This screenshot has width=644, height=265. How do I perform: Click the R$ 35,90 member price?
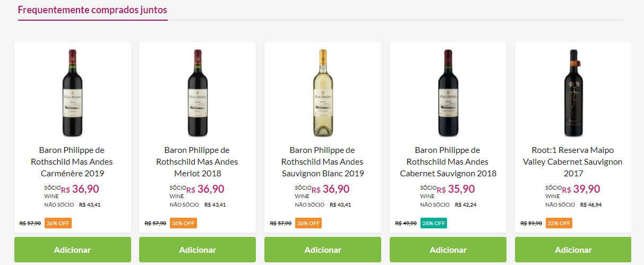coord(456,189)
